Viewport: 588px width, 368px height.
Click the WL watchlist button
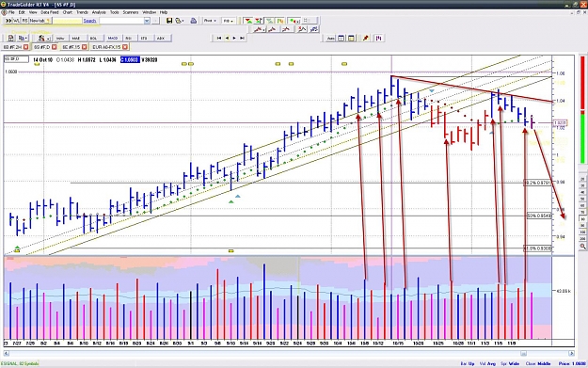coord(17,21)
